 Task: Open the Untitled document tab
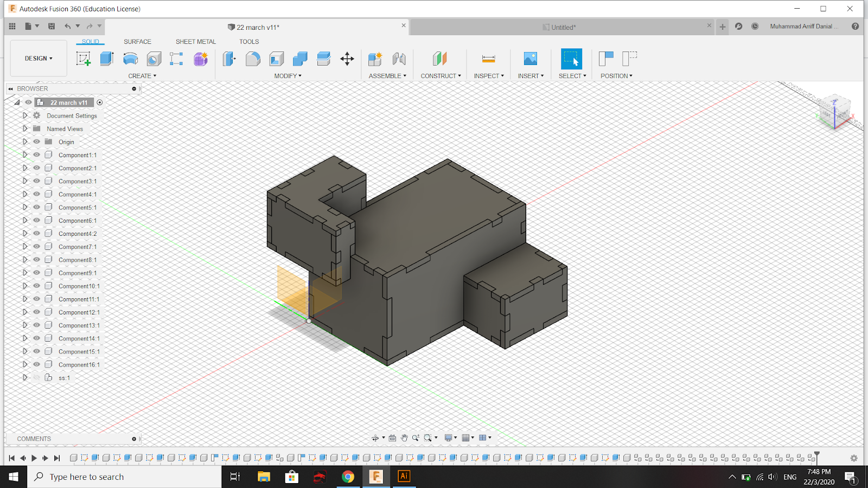coord(559,27)
